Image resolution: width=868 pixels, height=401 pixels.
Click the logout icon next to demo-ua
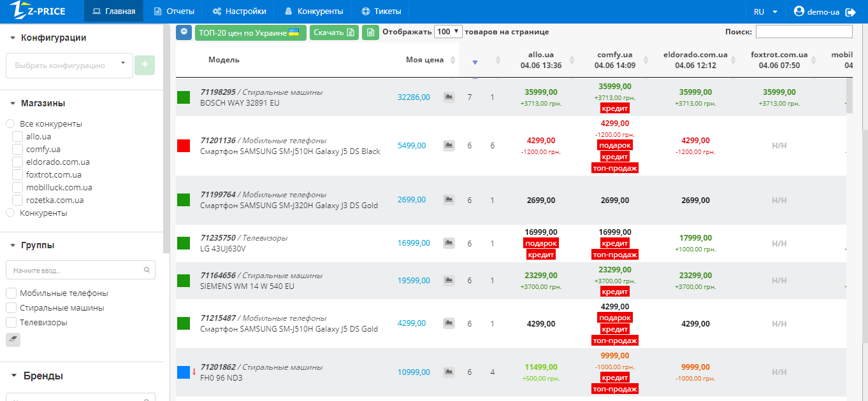click(850, 12)
